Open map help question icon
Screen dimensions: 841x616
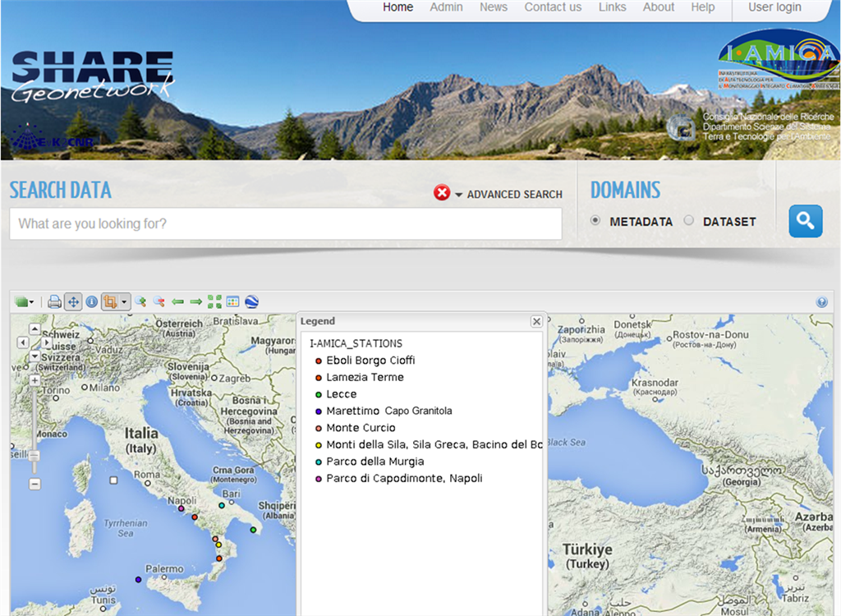pos(821,302)
